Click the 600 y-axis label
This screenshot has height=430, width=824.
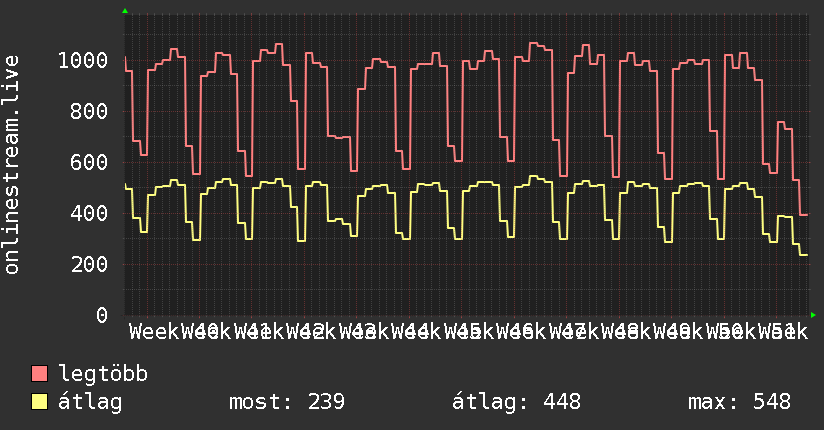tap(89, 163)
